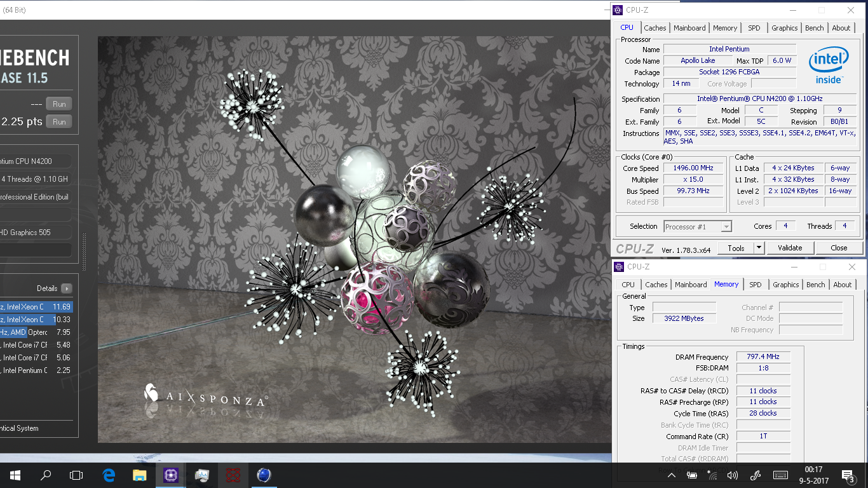Image resolution: width=868 pixels, height=488 pixels.
Task: Click the Validate button in CPU-Z
Action: click(790, 248)
